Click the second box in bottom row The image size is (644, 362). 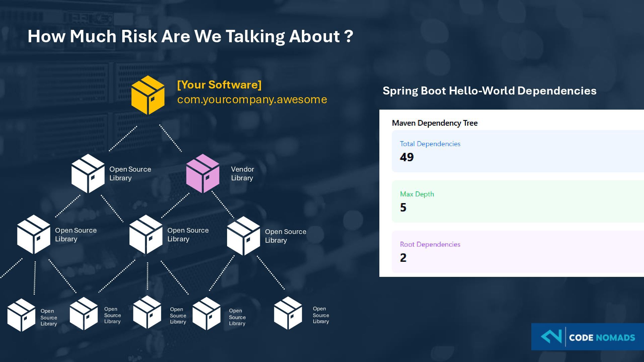click(x=84, y=314)
